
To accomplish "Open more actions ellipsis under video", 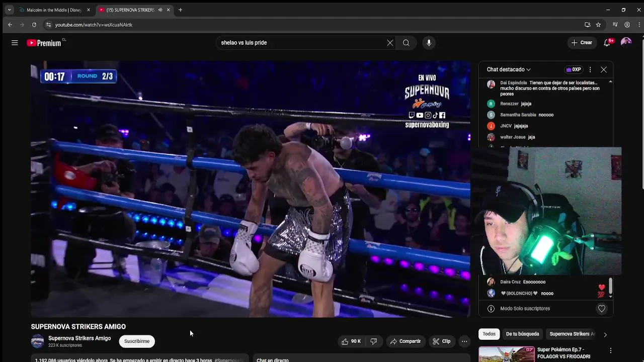I will coord(464,341).
